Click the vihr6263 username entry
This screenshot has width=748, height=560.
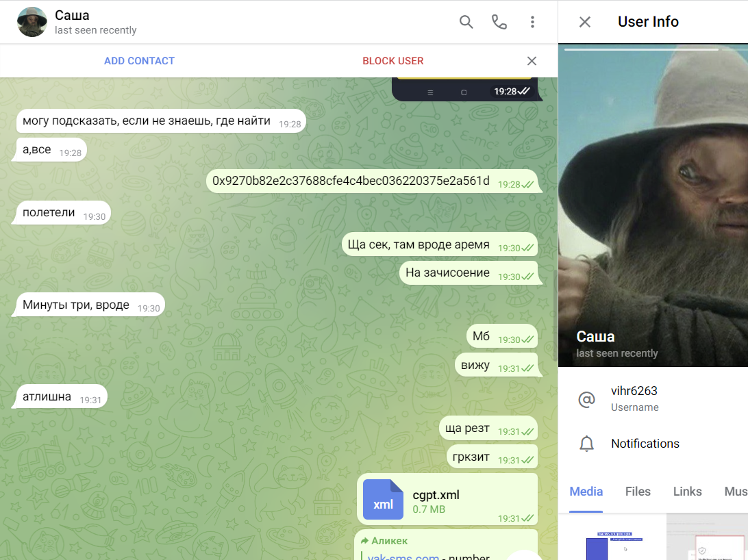point(634,392)
